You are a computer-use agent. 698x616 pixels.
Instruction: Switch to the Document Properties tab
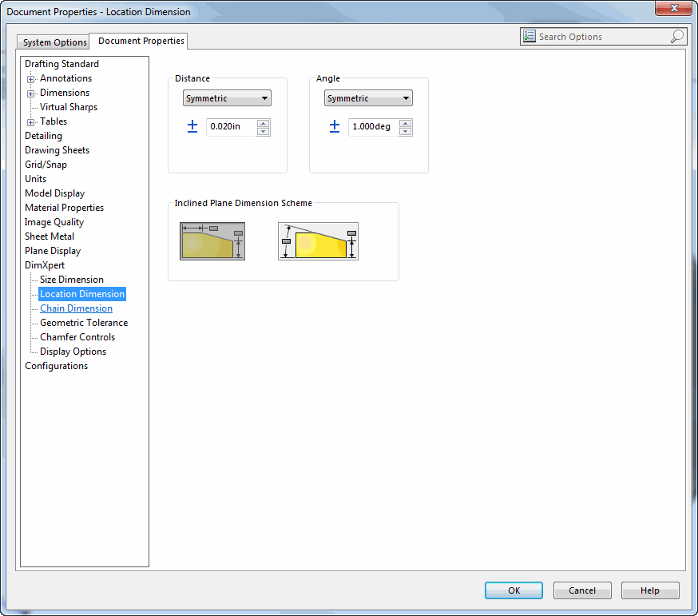[x=141, y=41]
